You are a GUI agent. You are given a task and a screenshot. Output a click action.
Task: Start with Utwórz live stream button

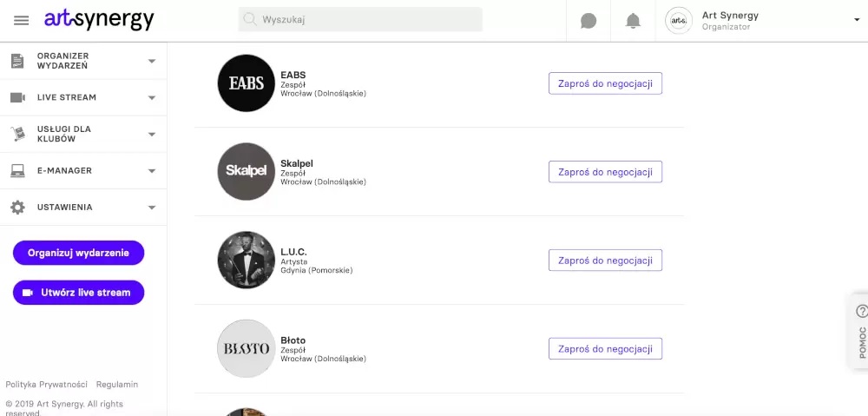point(78,293)
